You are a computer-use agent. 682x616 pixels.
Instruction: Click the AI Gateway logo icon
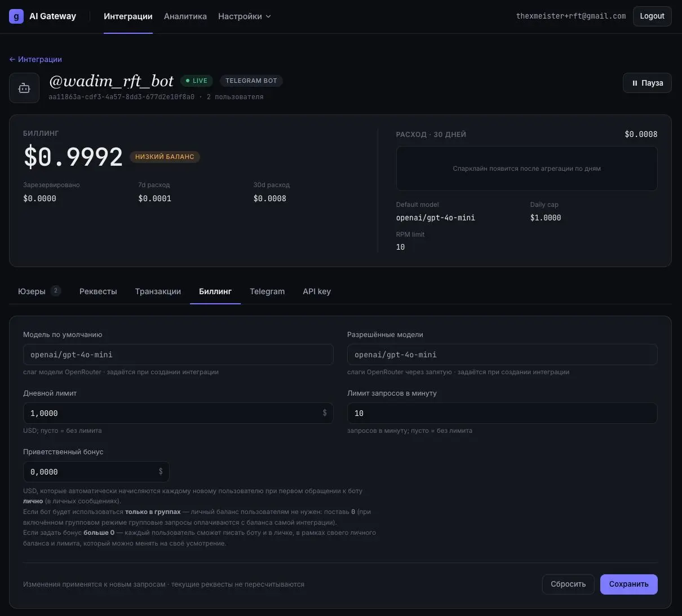point(16,16)
